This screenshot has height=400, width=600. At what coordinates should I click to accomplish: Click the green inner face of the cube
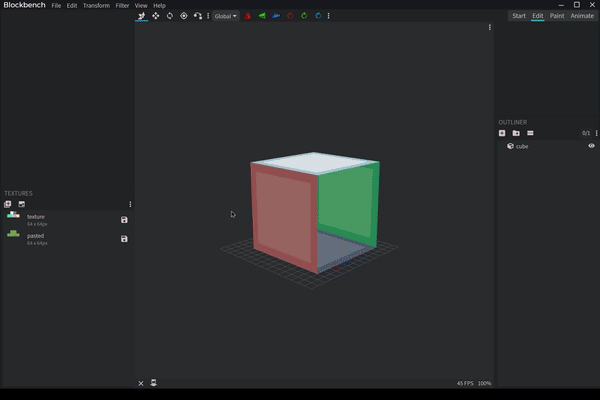[347, 203]
